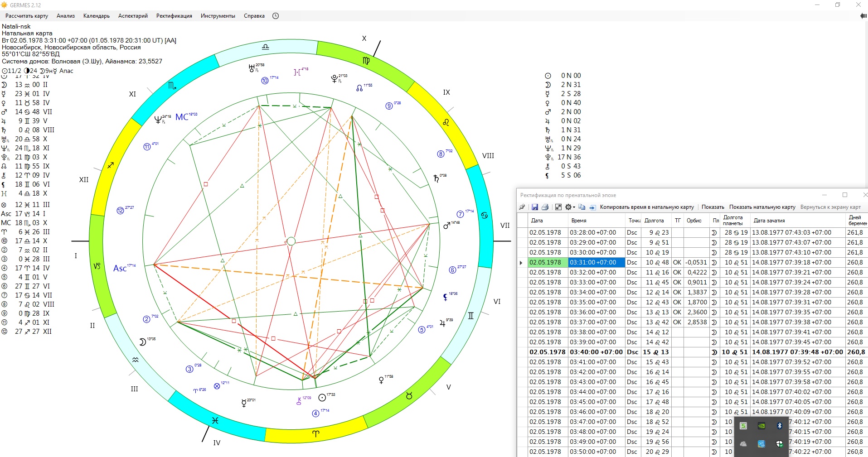Click Вернуться к экрану карт
This screenshot has width=868, height=457.
[x=830, y=207]
